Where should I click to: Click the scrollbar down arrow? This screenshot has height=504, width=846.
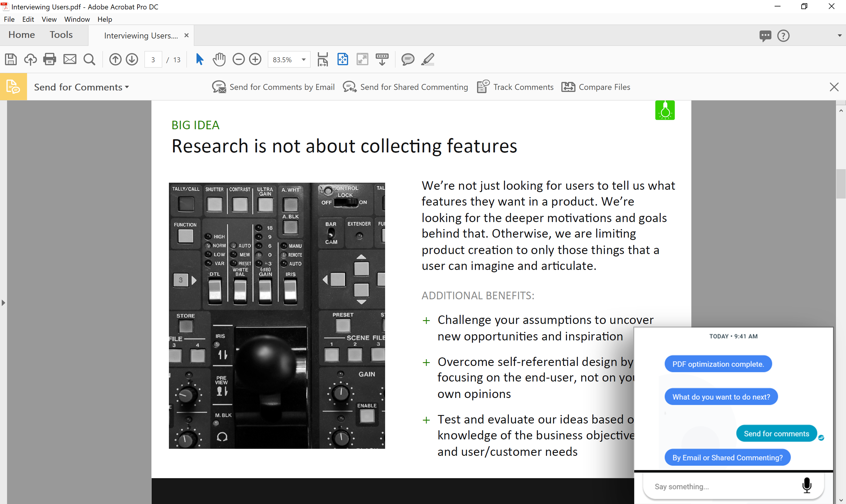pyautogui.click(x=841, y=500)
